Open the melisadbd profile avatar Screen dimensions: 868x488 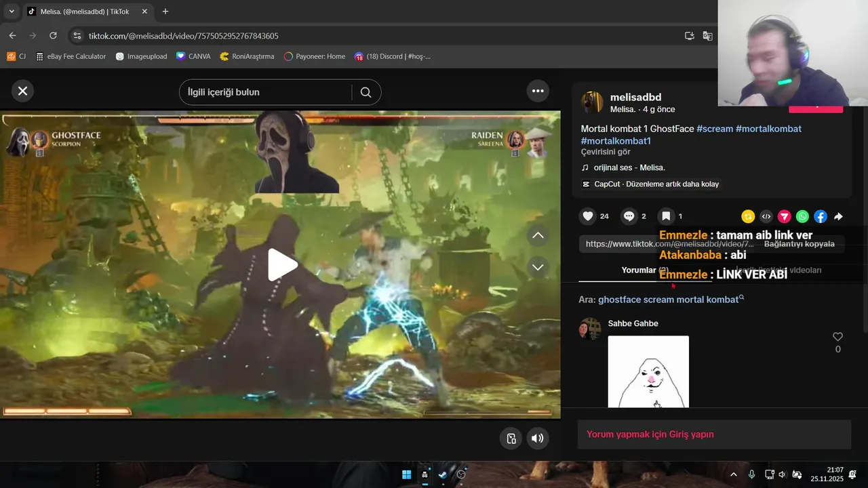click(x=592, y=102)
